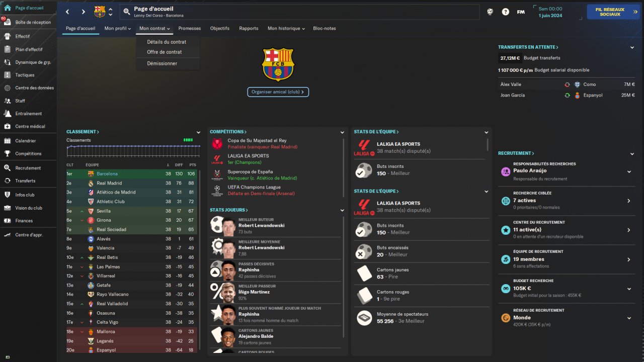Open Transferts from the sidebar
The width and height of the screenshot is (644, 362).
coord(28,180)
